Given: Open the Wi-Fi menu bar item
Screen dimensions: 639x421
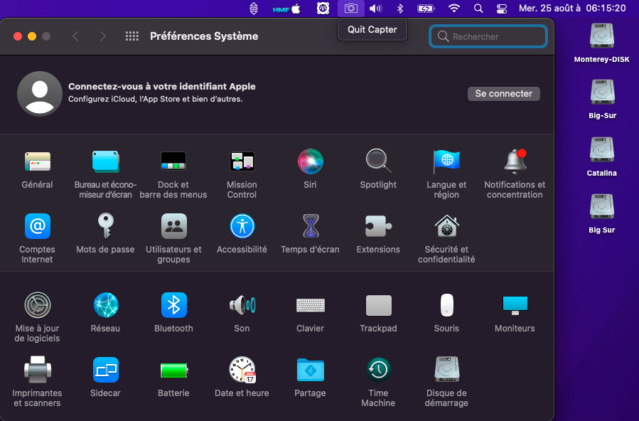Looking at the screenshot, I should (x=454, y=8).
